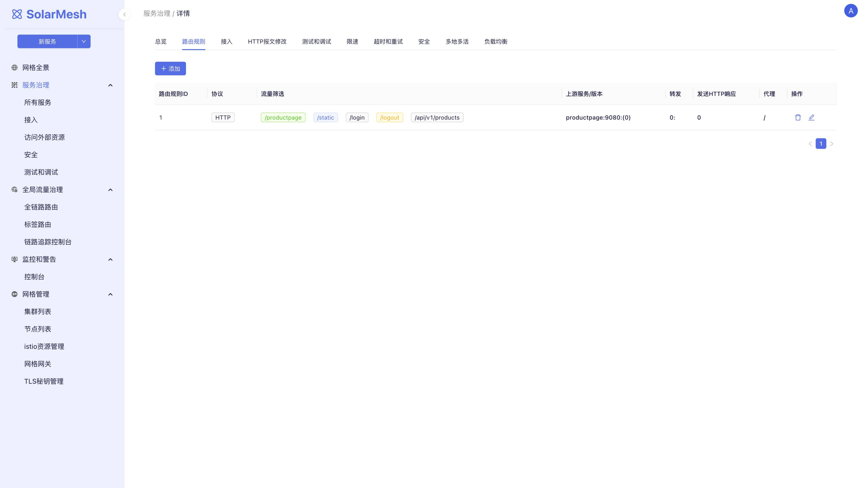Image resolution: width=868 pixels, height=488 pixels.
Task: Open the 负载均衡 tab
Action: 495,41
